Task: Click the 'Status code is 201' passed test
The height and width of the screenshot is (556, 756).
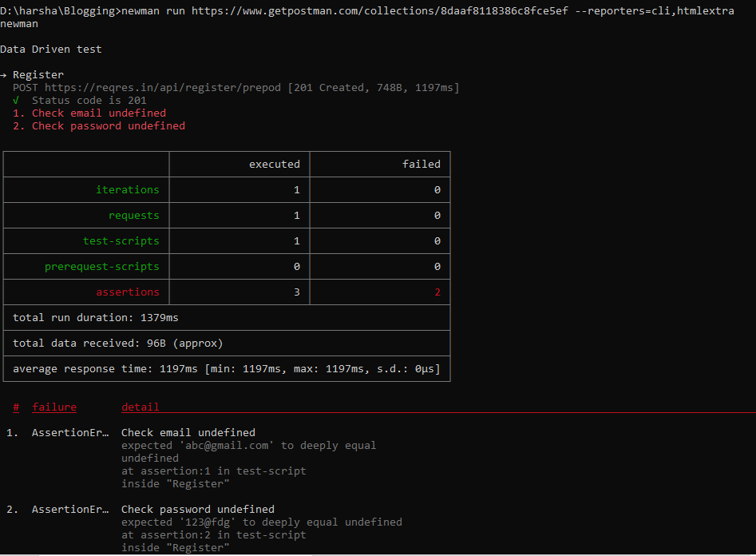Action: [89, 101]
